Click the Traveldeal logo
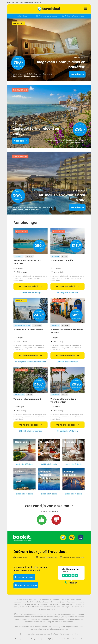 [x=49, y=9]
